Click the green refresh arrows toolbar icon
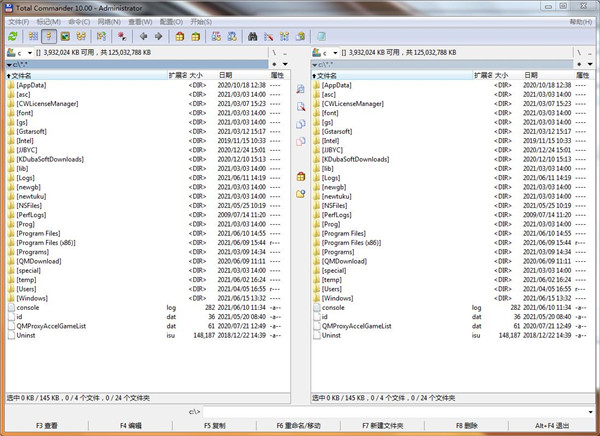This screenshot has height=436, width=600. pos(12,36)
